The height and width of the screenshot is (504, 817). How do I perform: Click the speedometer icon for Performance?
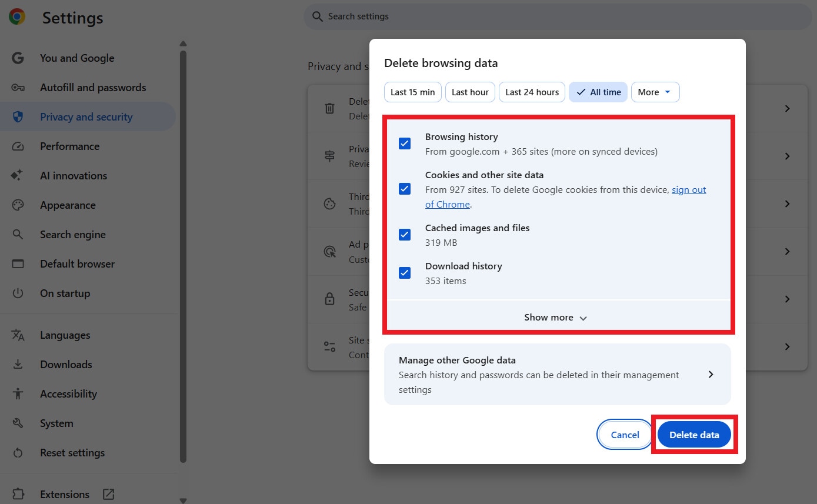pos(18,146)
